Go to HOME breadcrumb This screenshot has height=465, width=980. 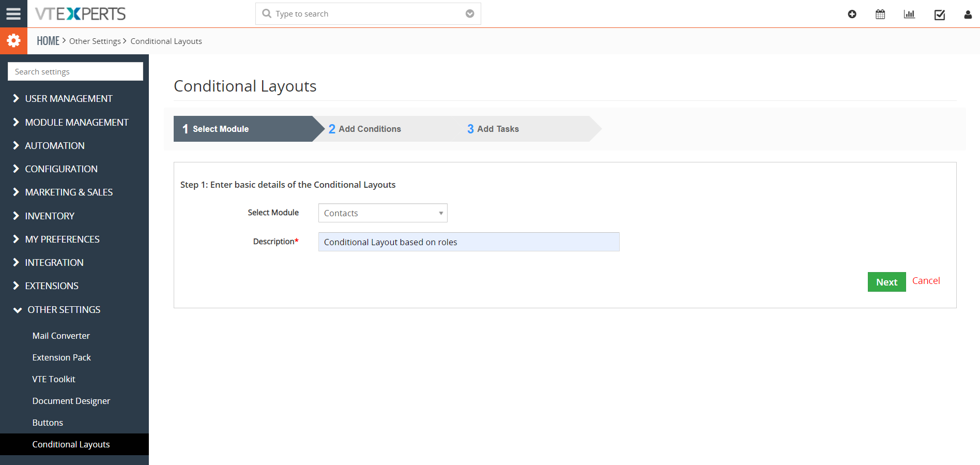[48, 41]
